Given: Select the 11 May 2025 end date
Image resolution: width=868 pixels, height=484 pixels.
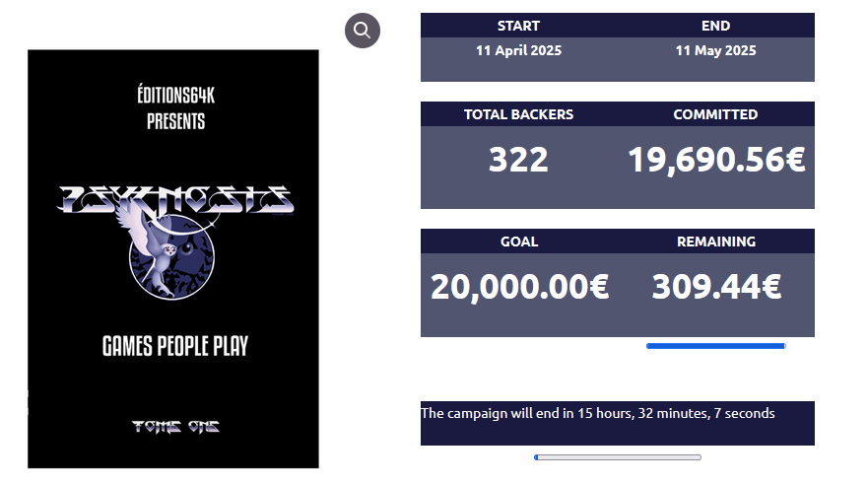Looking at the screenshot, I should pyautogui.click(x=715, y=50).
